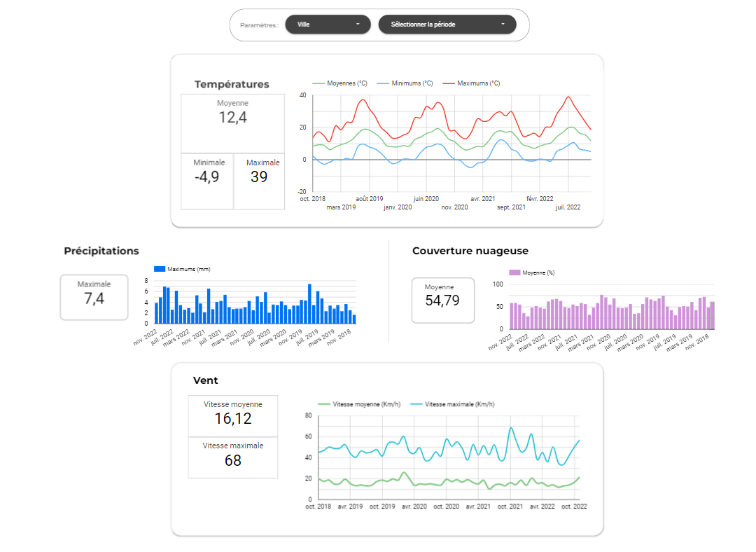This screenshot has height=552, width=756.
Task: Click the Vitesse maximale 68 wind card
Action: (232, 457)
